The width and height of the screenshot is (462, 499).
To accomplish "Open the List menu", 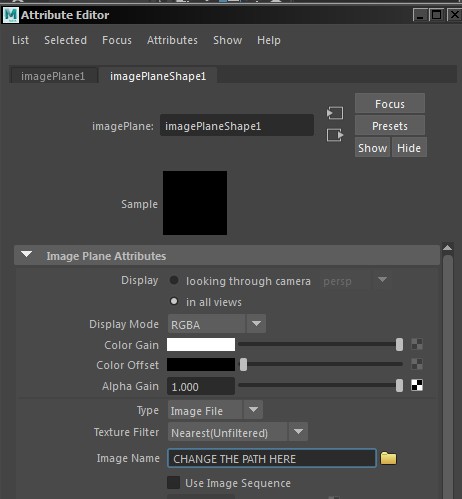I will tap(20, 40).
